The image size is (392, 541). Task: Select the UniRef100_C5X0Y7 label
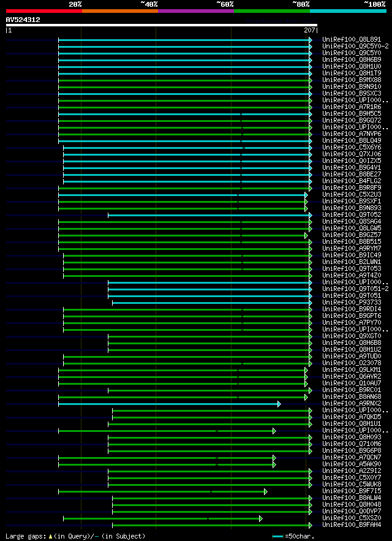tap(352, 477)
